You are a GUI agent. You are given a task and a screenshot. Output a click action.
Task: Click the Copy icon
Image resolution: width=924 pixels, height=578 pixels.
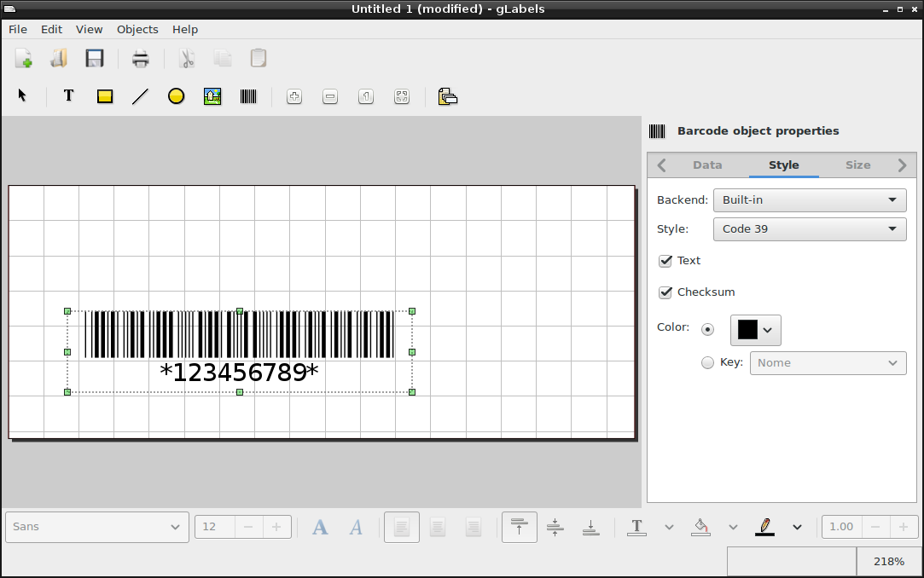click(x=223, y=58)
